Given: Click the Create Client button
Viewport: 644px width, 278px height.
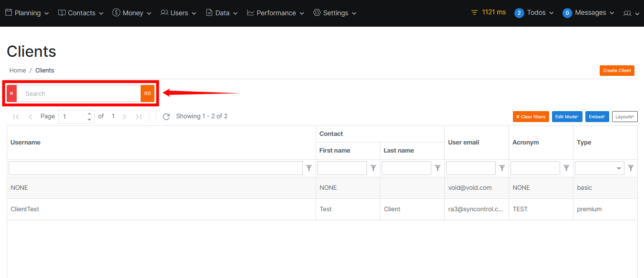Looking at the screenshot, I should [617, 71].
